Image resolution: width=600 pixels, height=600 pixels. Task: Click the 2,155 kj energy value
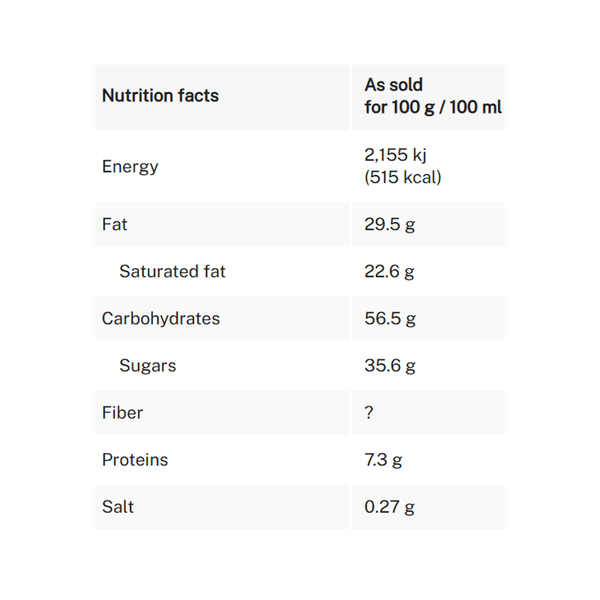coord(396,156)
